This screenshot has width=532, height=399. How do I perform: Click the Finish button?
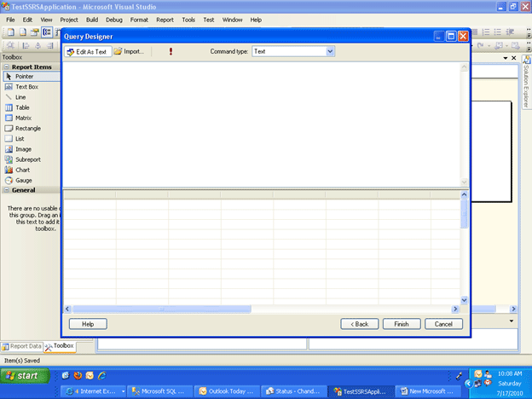click(x=402, y=324)
